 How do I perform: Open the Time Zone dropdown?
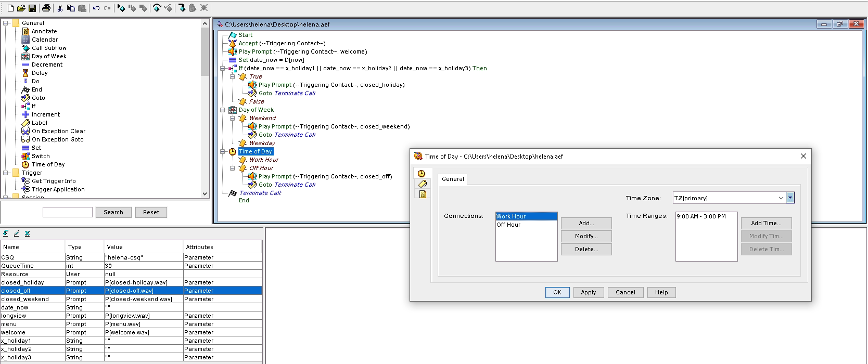point(781,198)
